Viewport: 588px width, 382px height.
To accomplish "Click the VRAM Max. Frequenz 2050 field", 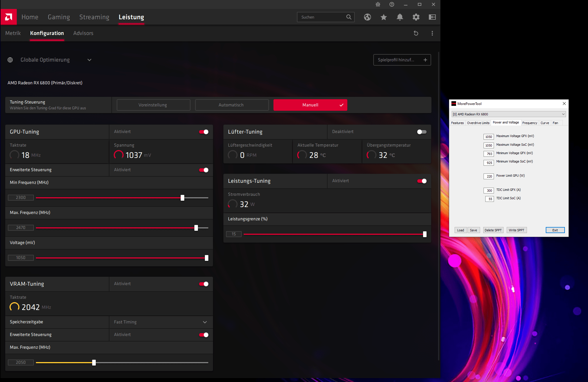I will [x=21, y=363].
